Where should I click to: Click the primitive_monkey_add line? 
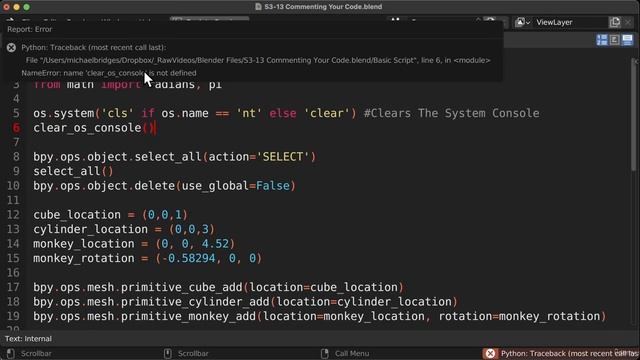pos(320,316)
